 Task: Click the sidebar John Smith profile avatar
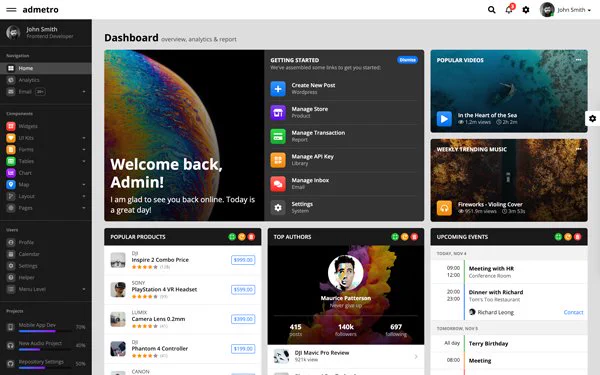pos(13,33)
